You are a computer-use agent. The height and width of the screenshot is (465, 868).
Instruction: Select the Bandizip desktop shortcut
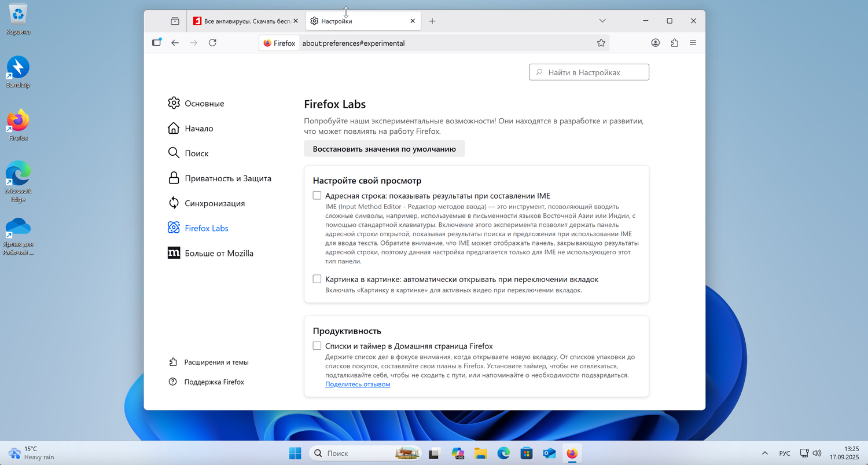(x=18, y=72)
